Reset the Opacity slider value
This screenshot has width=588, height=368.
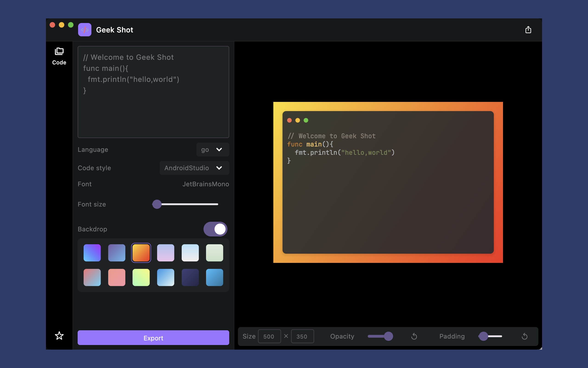click(x=414, y=336)
